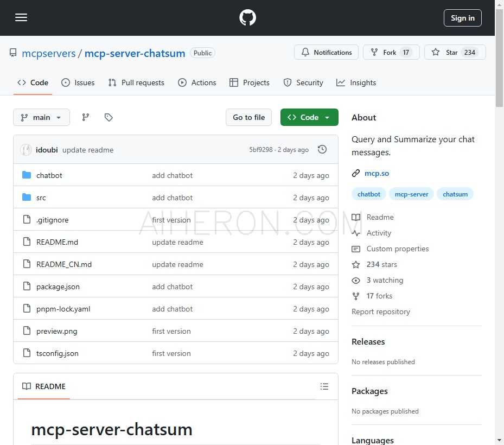Click the GitHub Octocat logo
The width and height of the screenshot is (504, 445).
click(x=247, y=17)
